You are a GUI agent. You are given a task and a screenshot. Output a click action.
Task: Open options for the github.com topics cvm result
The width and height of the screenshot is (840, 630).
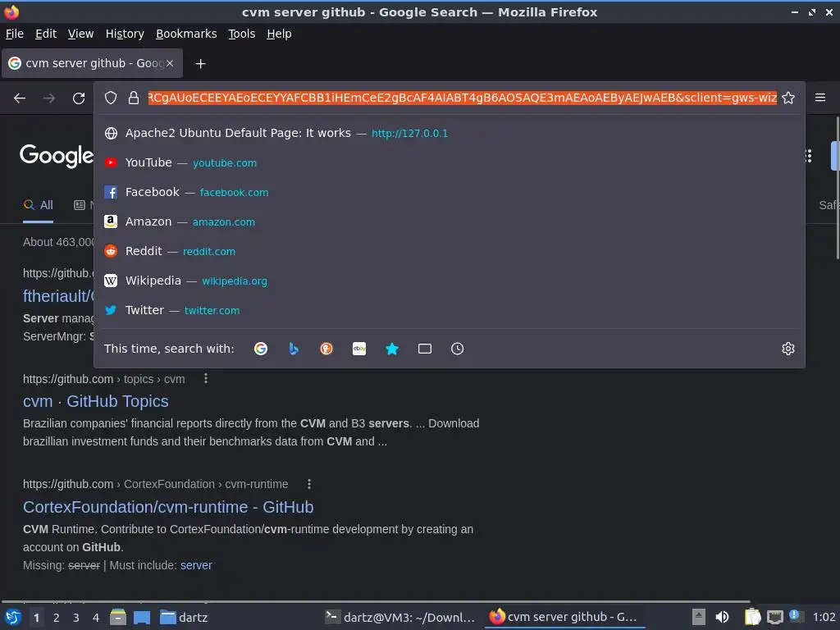click(x=206, y=379)
